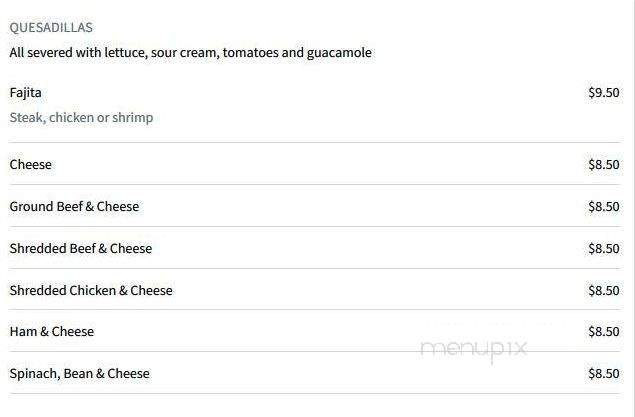Click the Fajita price $9.50

[604, 93]
